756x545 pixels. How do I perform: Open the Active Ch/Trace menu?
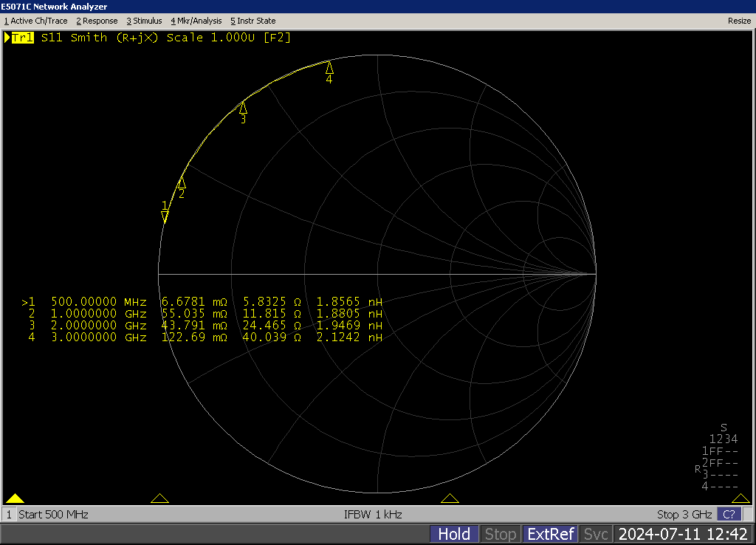(x=35, y=21)
